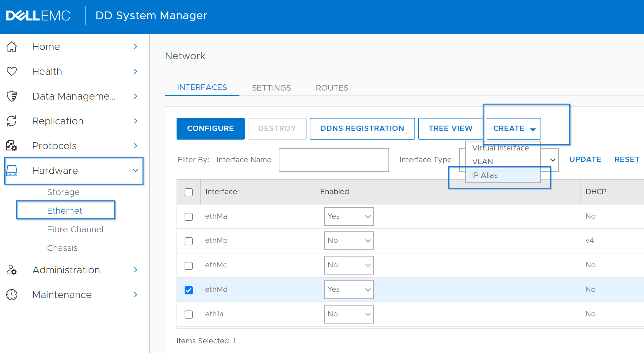644x353 pixels.
Task: Check the ethMa interface checkbox
Action: (189, 217)
